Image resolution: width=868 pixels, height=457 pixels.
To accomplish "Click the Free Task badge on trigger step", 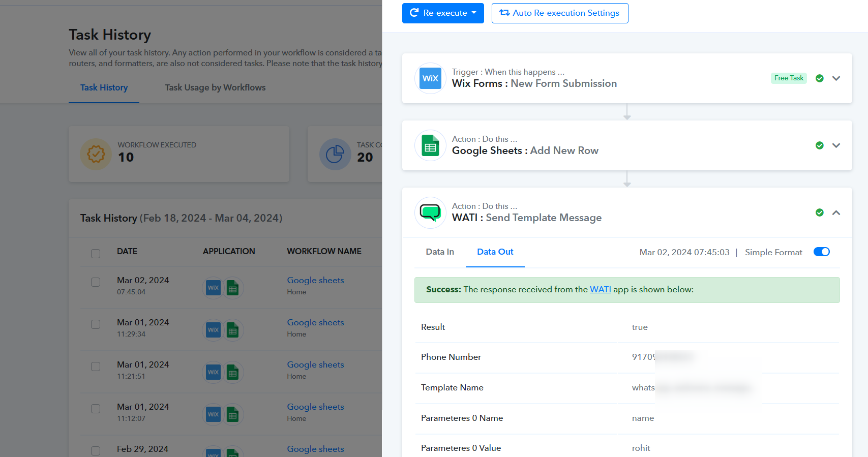I will [789, 78].
